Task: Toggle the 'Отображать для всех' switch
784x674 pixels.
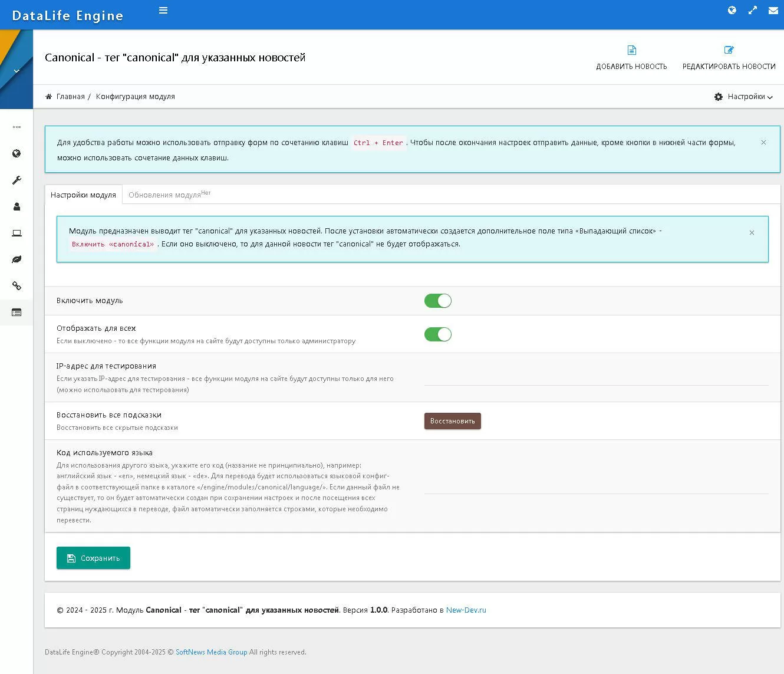Action: pyautogui.click(x=438, y=334)
